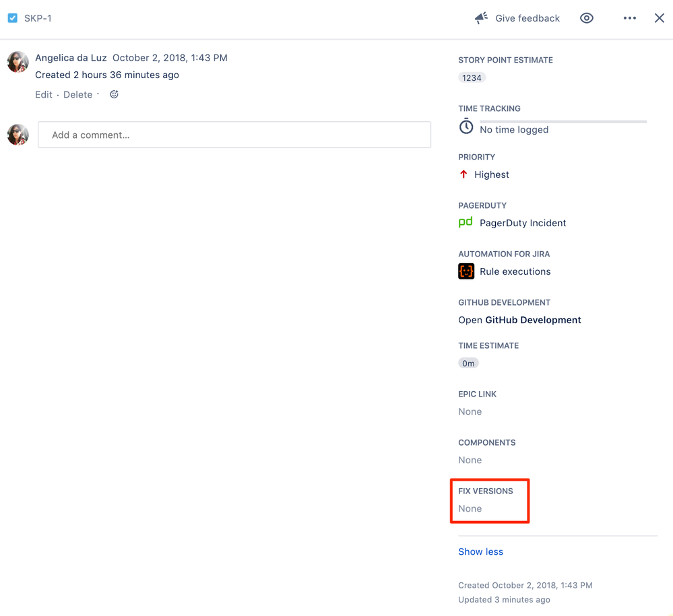Toggle watching the issue via eye icon

pos(586,18)
